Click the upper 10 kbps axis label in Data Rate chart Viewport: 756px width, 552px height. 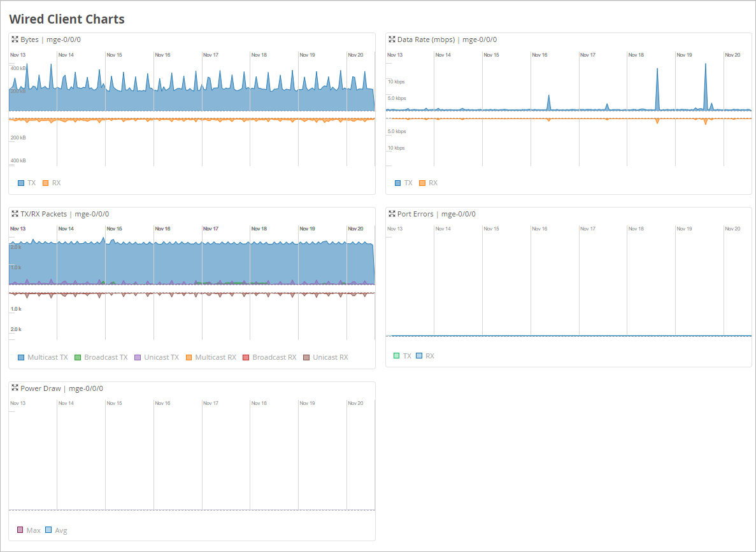click(x=396, y=82)
